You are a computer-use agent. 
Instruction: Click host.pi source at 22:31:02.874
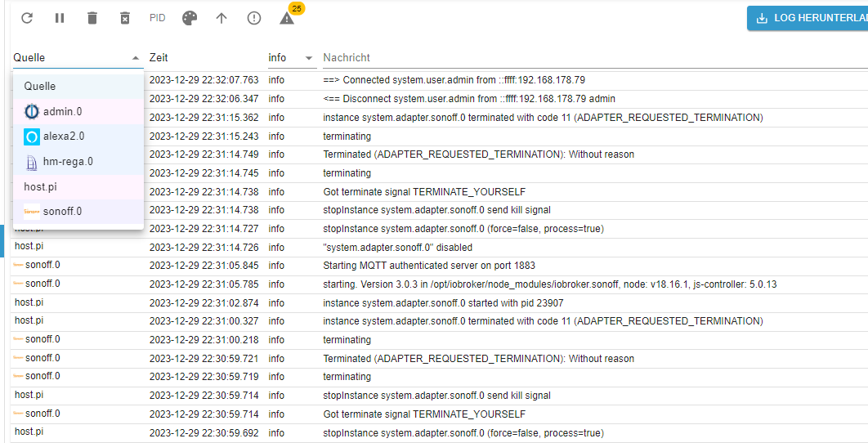pyautogui.click(x=29, y=302)
